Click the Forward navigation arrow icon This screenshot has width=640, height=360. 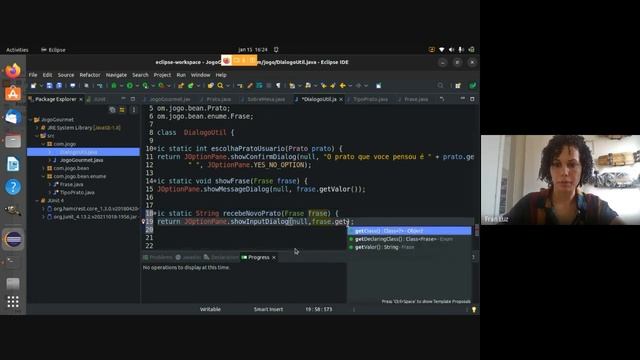pyautogui.click(x=359, y=86)
